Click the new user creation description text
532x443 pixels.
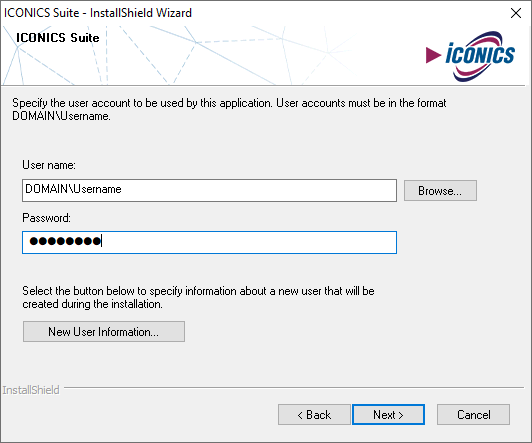tap(198, 297)
